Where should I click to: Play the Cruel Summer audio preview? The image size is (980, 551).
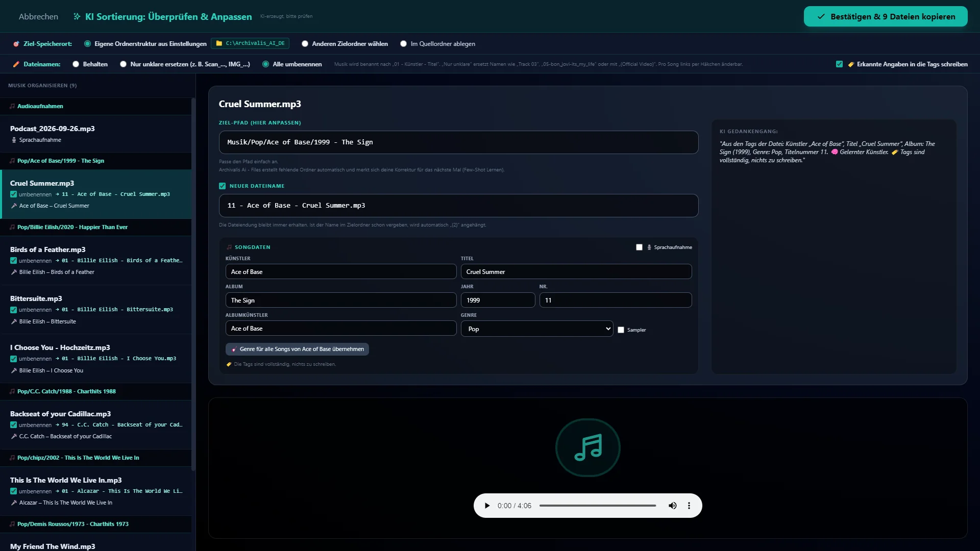487,506
